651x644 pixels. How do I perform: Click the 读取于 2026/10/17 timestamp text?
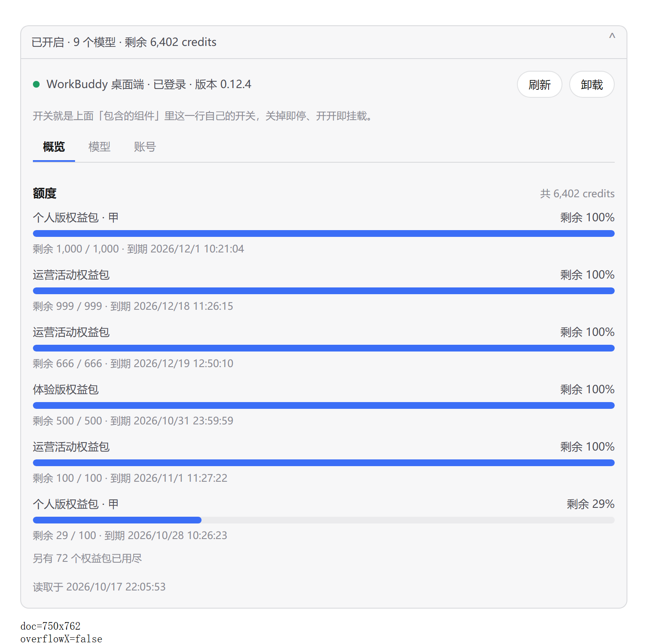99,587
